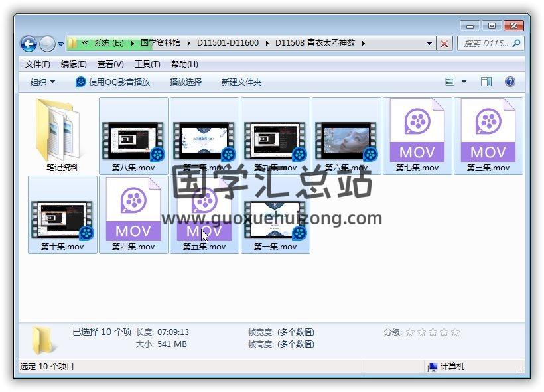Click D11508 青衣太乙神数 breadcrumb segment

[x=315, y=43]
